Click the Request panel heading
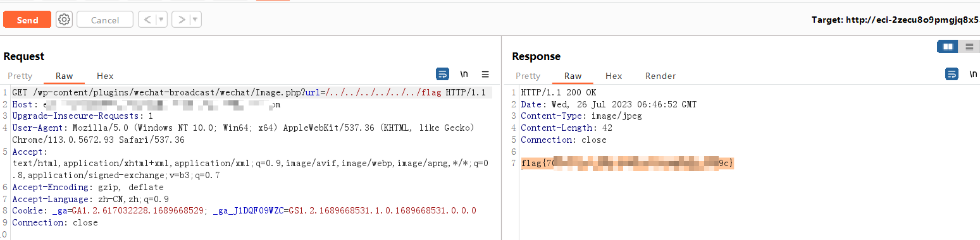The image size is (980, 240). pyautogui.click(x=24, y=56)
